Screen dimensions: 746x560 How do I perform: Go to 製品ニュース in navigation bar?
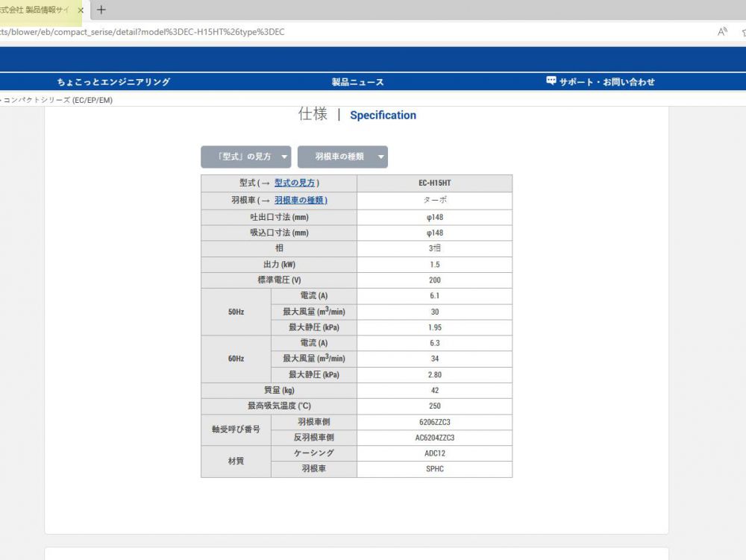(357, 82)
